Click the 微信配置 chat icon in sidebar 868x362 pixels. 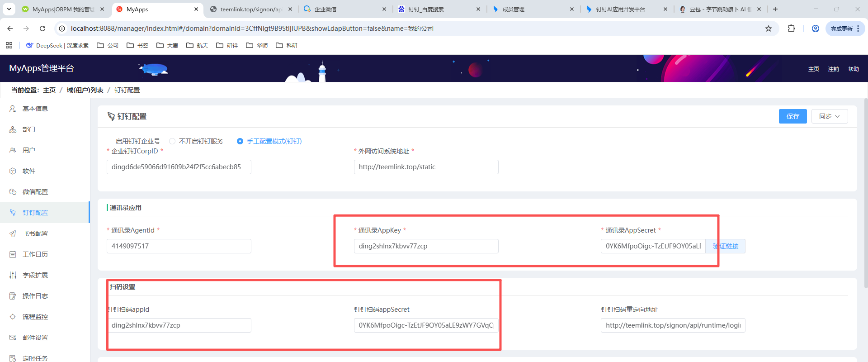pyautogui.click(x=13, y=192)
